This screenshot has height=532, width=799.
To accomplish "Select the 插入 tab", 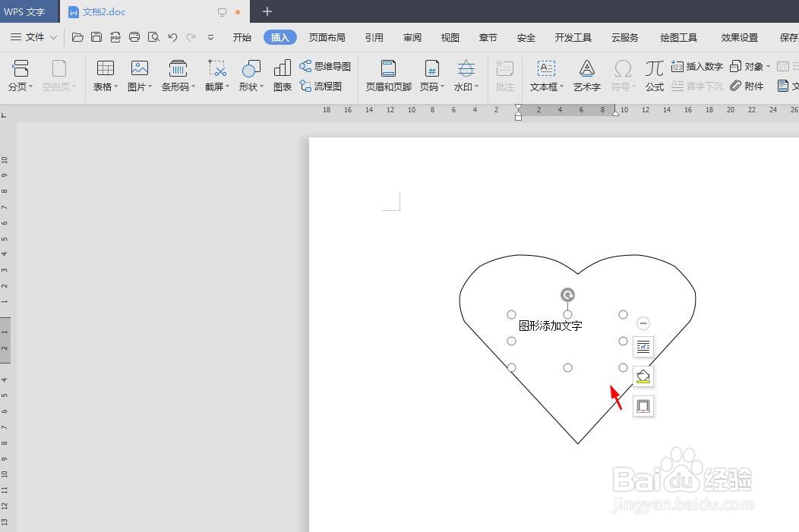I will point(279,38).
